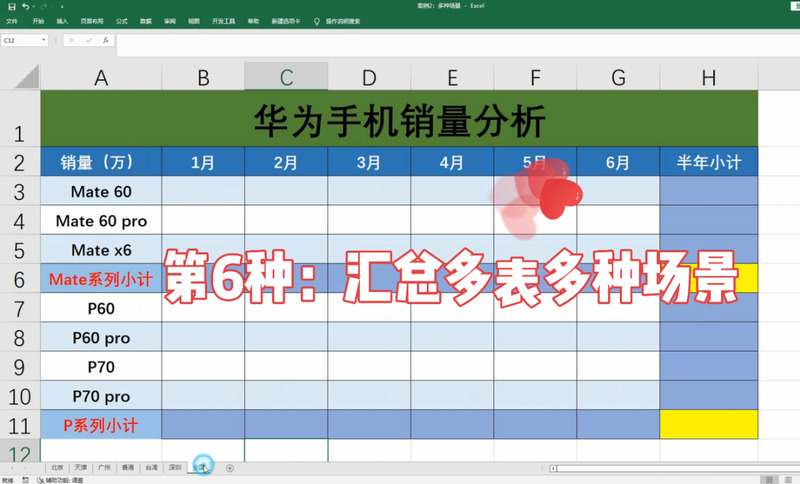Select column C header
The height and width of the screenshot is (484, 800).
coord(286,78)
